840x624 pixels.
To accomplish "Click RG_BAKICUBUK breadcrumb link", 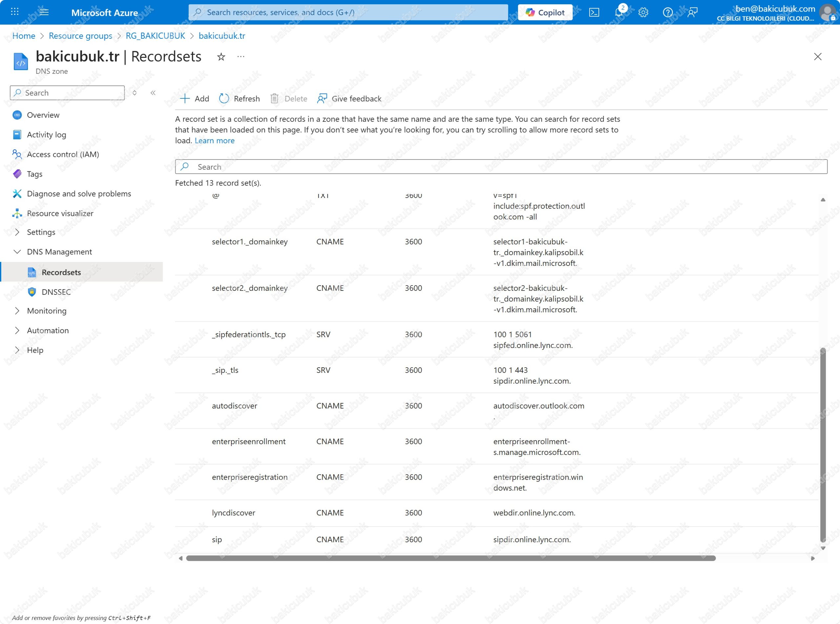I will point(155,35).
